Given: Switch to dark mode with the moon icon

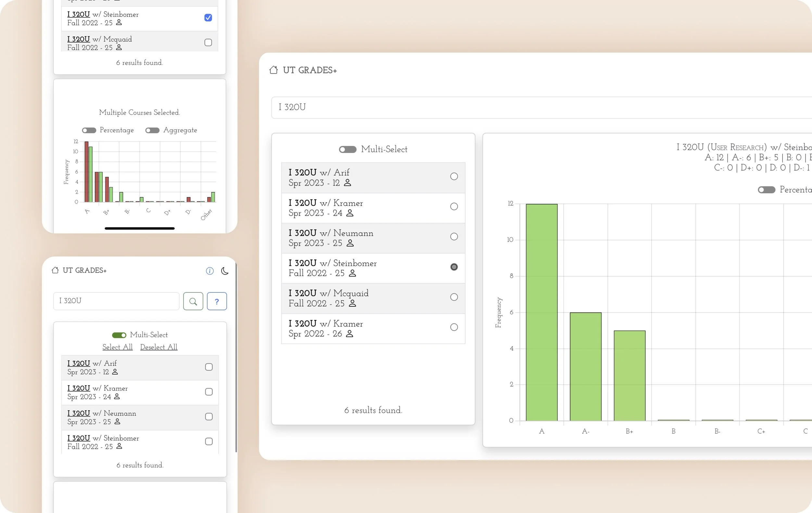Looking at the screenshot, I should coord(224,271).
